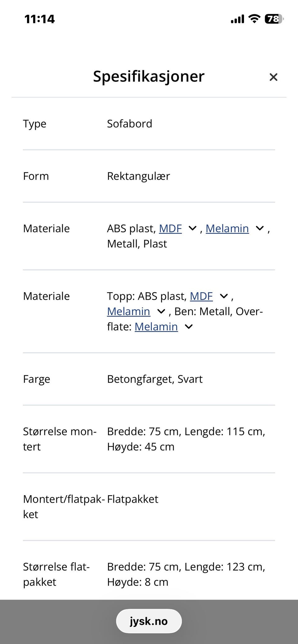Open Melamin link before 'Ben: Metall'

(129, 311)
